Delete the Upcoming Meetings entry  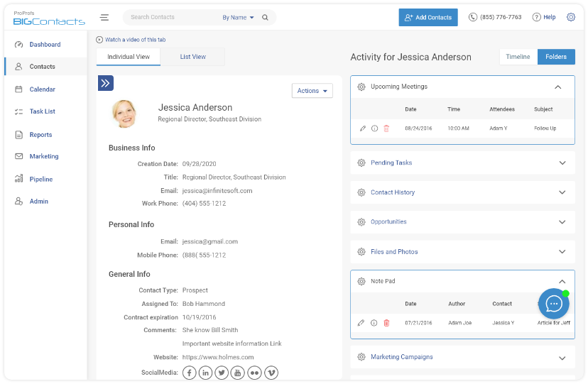(x=386, y=128)
